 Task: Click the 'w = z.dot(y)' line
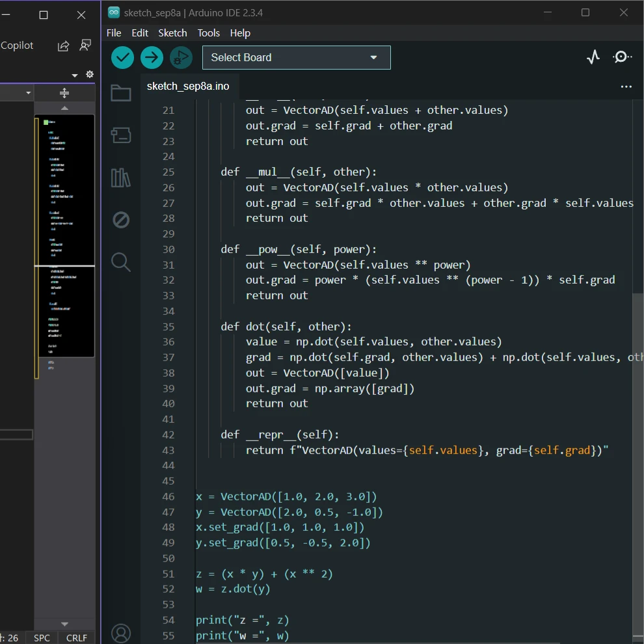[233, 589]
